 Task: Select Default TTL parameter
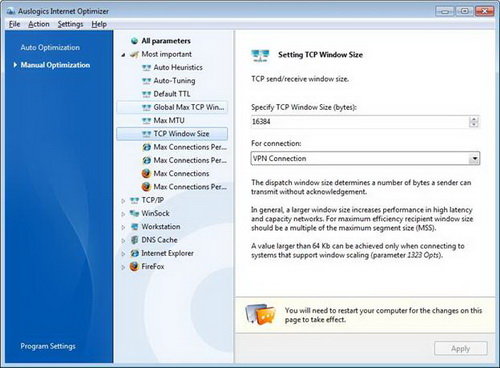[172, 94]
